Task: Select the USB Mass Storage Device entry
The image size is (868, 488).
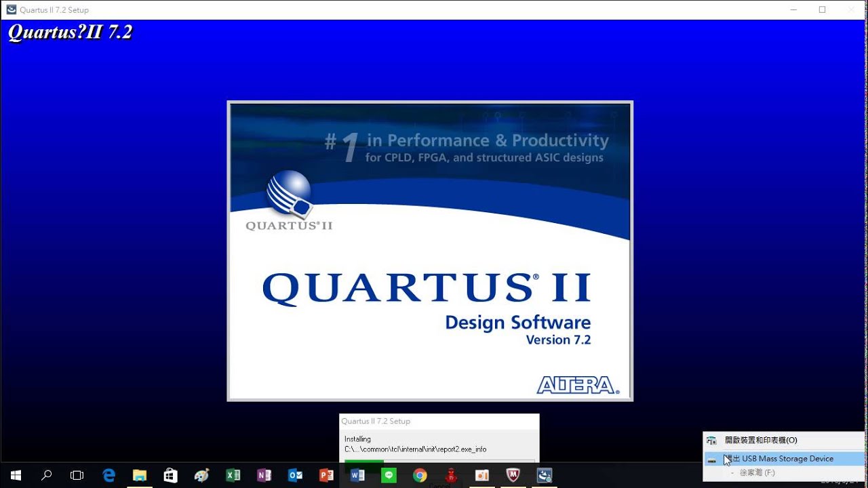Action: [x=785, y=459]
